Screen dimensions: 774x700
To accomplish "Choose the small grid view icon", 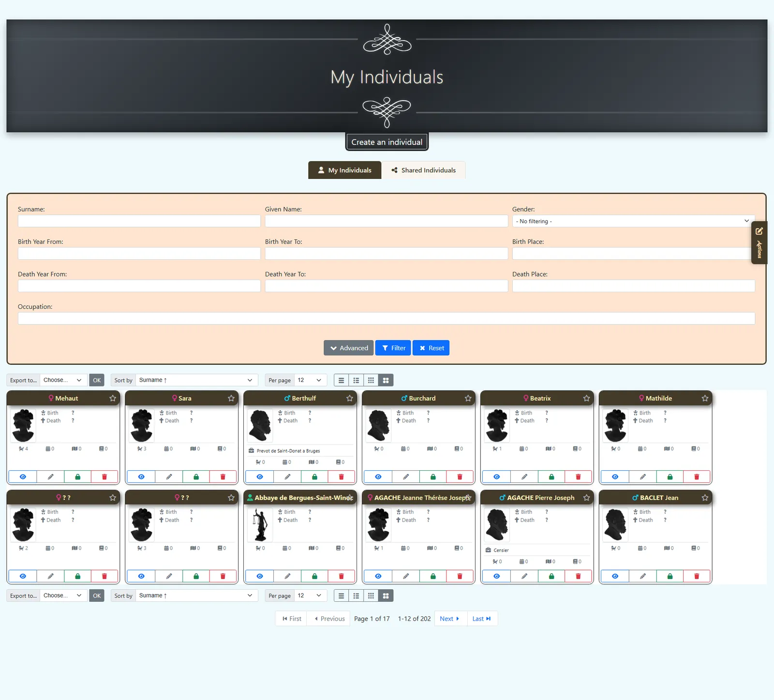I will (371, 380).
